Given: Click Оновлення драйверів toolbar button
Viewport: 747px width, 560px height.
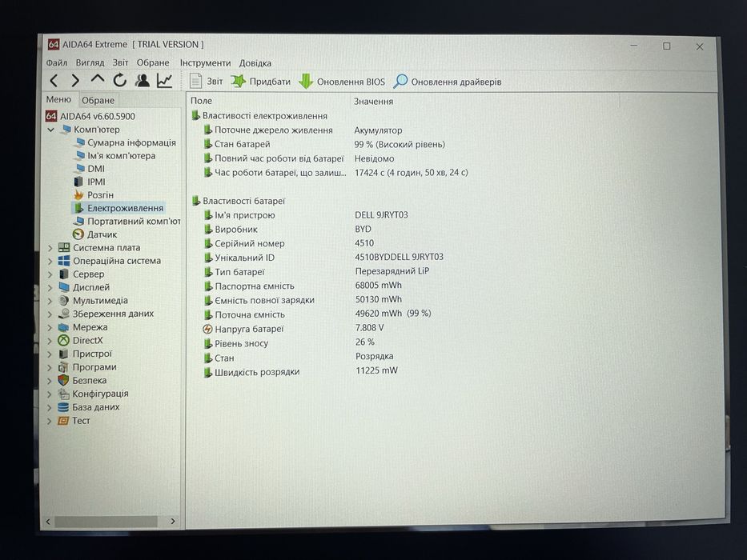Looking at the screenshot, I should tap(447, 82).
